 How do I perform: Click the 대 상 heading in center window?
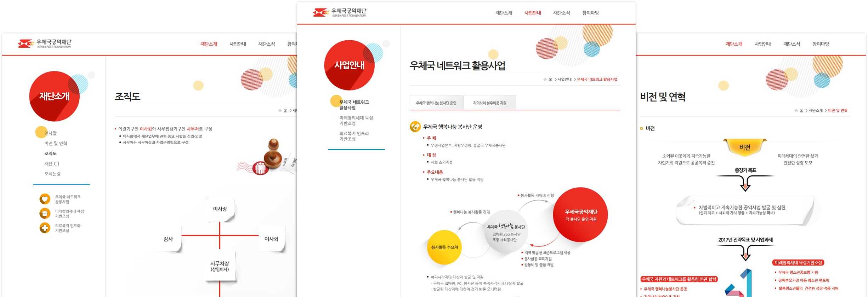[x=431, y=155]
